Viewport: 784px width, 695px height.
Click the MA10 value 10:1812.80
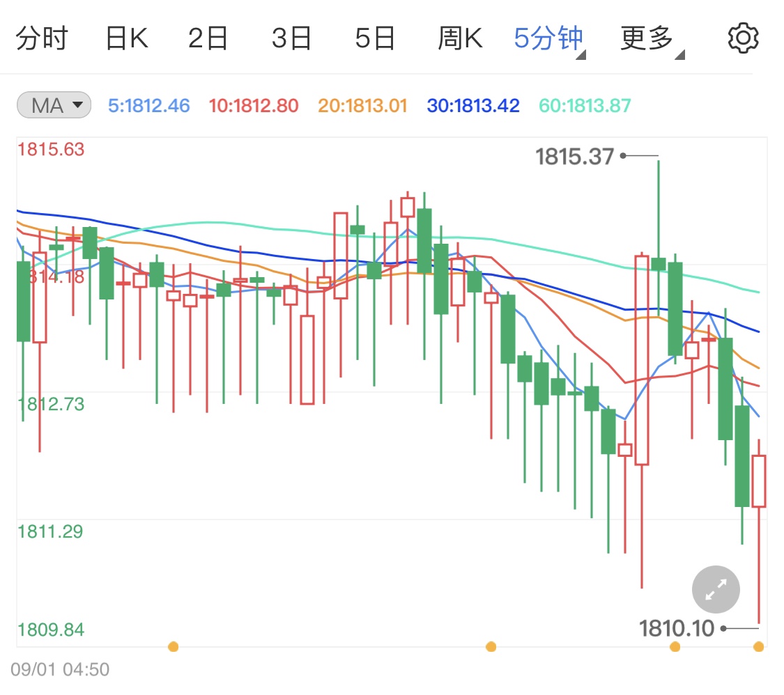(254, 105)
